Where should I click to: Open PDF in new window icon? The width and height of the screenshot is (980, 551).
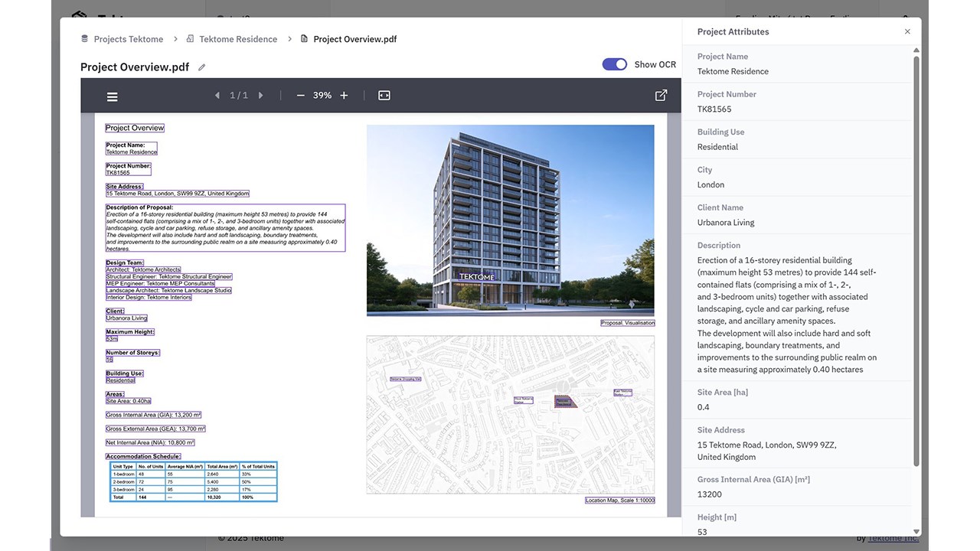point(661,96)
